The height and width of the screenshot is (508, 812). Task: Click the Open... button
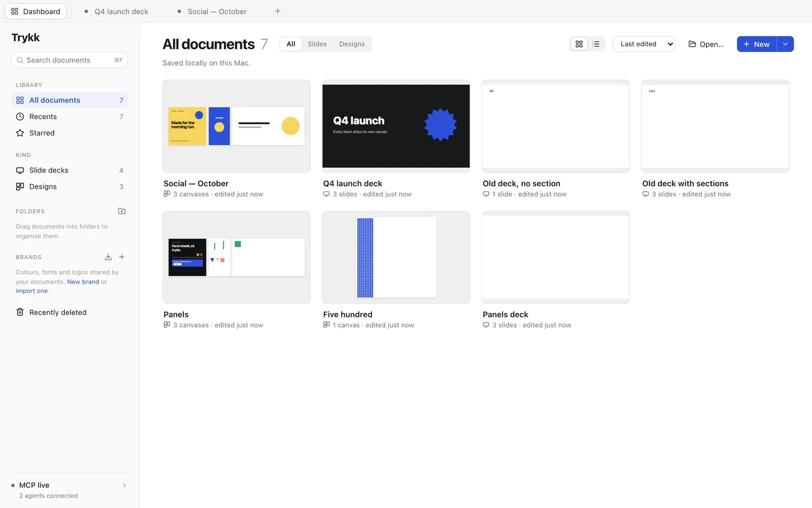pyautogui.click(x=706, y=44)
